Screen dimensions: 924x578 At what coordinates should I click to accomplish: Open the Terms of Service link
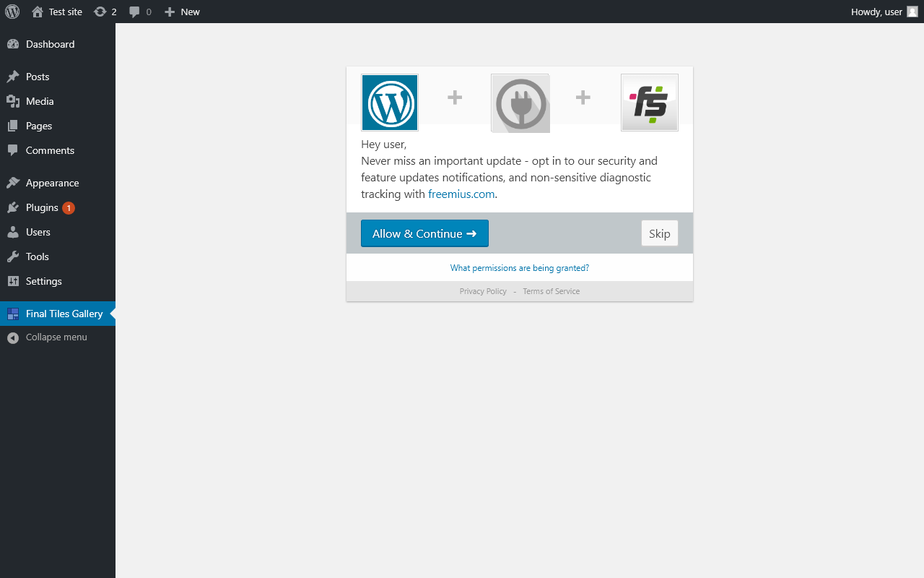[x=551, y=291]
